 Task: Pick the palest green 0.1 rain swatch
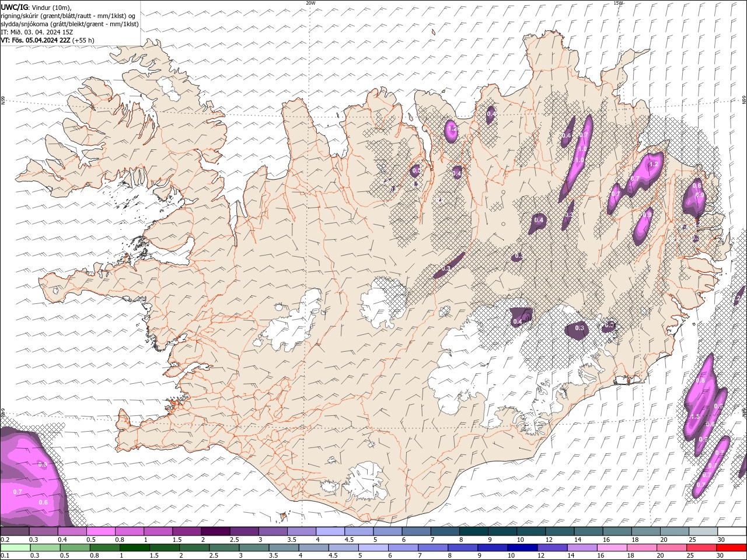click(15, 548)
